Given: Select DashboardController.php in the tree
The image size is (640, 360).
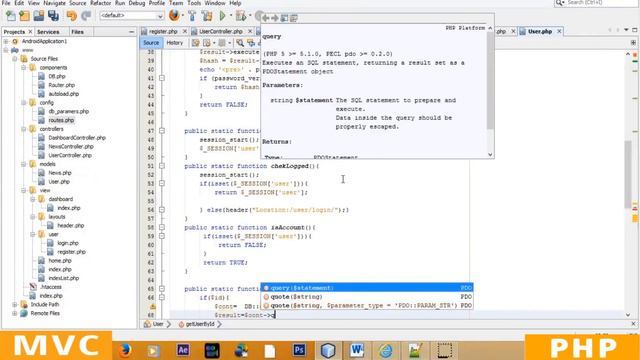Looking at the screenshot, I should 77,138.
